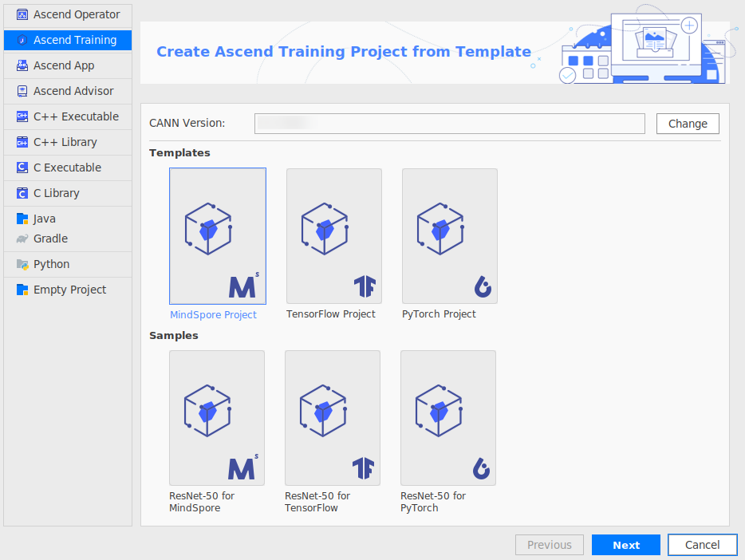This screenshot has height=560, width=745.
Task: Click the Cancel button
Action: (702, 545)
